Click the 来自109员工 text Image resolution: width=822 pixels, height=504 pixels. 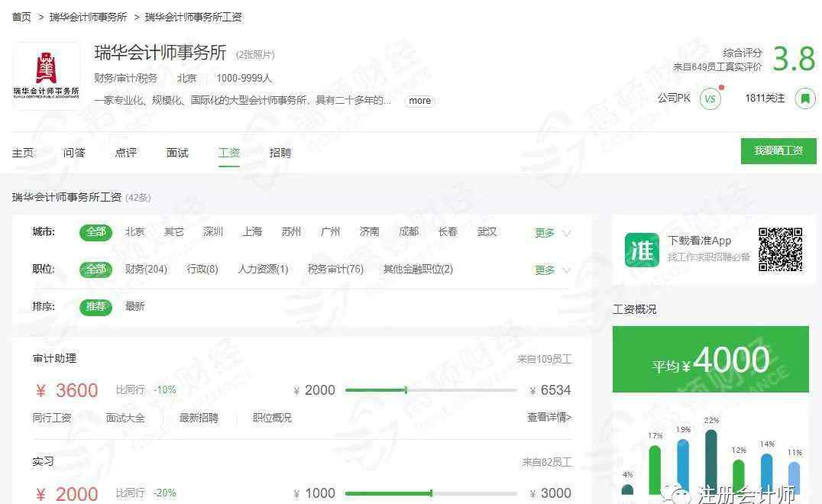point(544,360)
